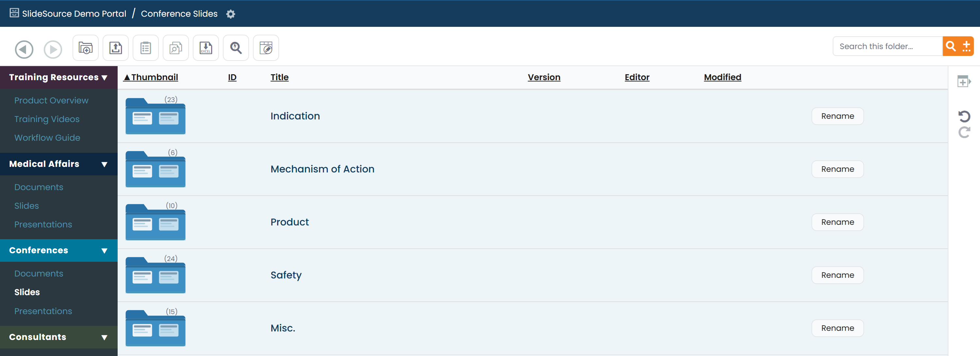Go to SlideSource Demo Portal breadcrumb
Viewport: 980px width, 356px height.
(x=74, y=14)
